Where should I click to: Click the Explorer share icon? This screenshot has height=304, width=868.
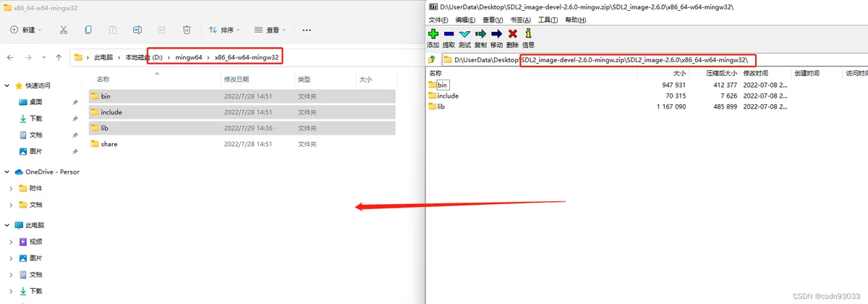click(x=162, y=30)
